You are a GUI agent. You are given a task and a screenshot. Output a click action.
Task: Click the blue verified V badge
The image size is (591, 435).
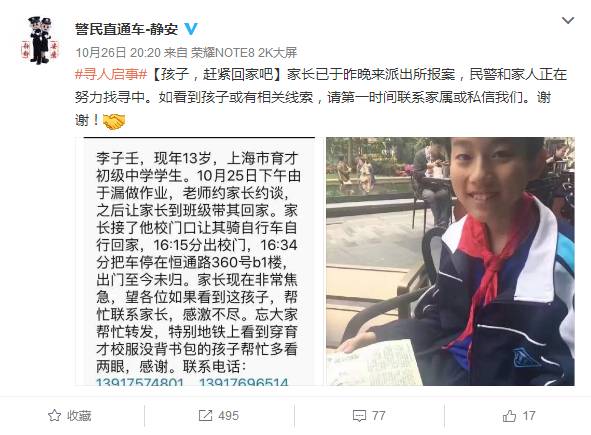point(190,29)
